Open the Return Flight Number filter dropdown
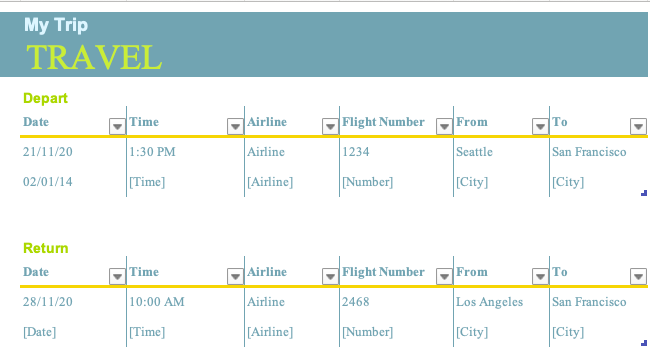Viewport: 650px width, 361px height. pos(444,276)
